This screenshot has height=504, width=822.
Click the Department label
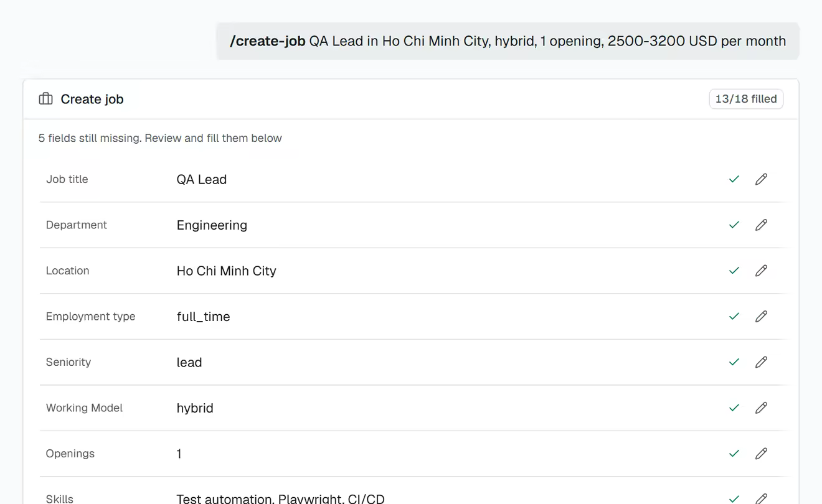(x=77, y=225)
